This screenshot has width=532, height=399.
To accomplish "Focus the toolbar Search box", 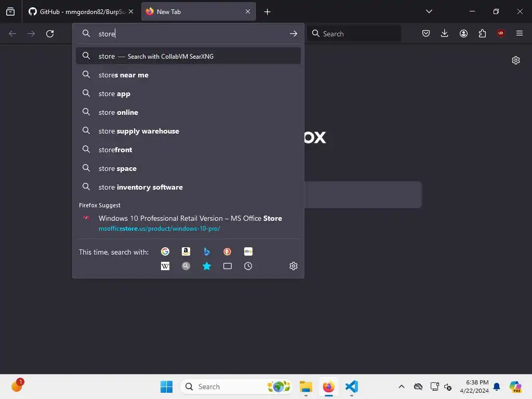I will click(x=354, y=34).
